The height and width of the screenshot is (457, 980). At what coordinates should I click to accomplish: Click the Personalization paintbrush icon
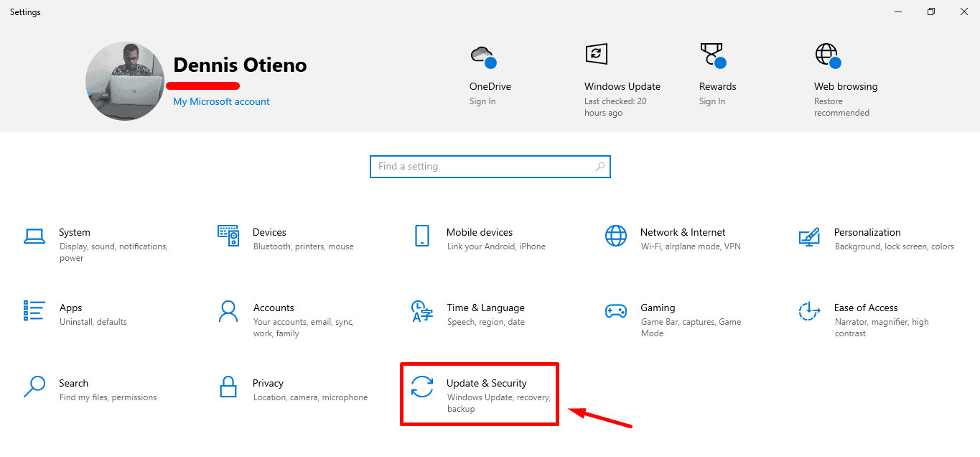click(x=809, y=236)
